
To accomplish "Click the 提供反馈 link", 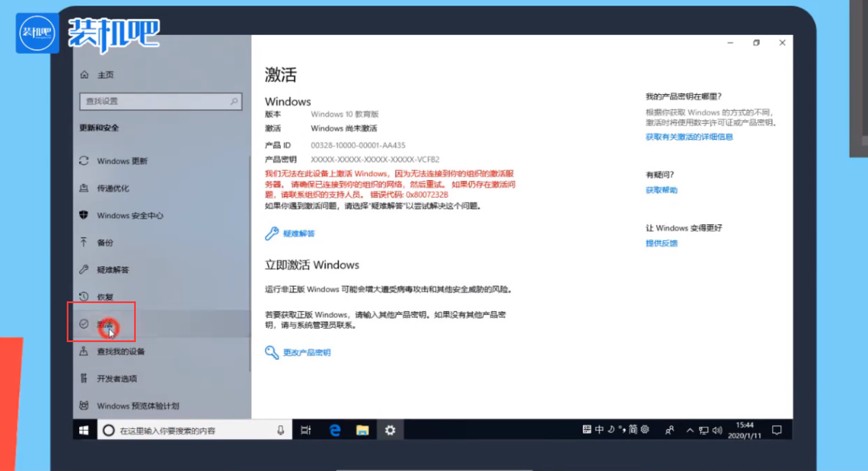I will coord(661,243).
